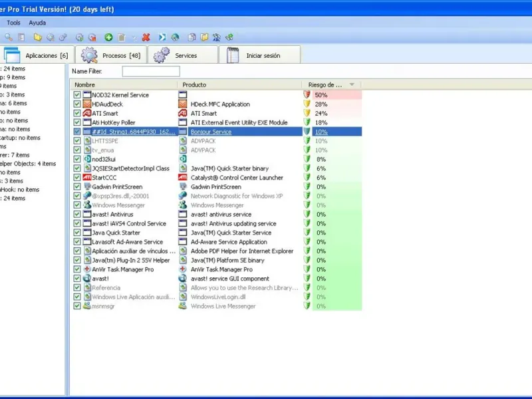The height and width of the screenshot is (399, 532).
Task: Click the gear with red stop icon
Action: 92,37
